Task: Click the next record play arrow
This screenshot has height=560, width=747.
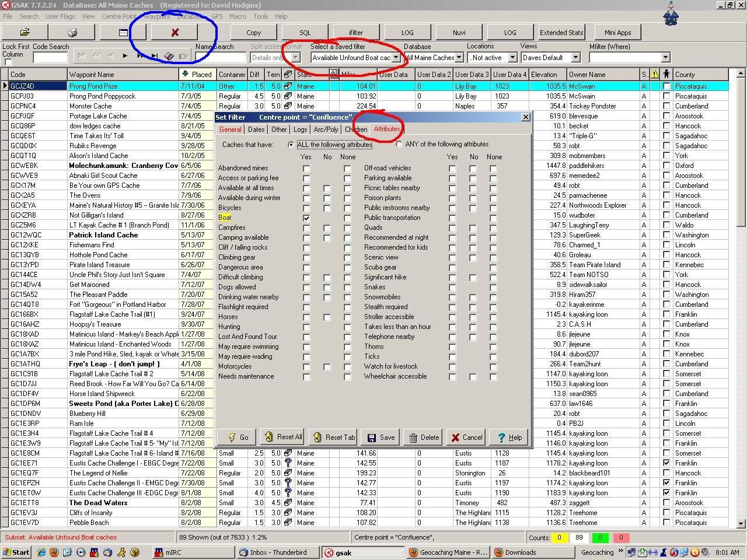Action: (125, 56)
